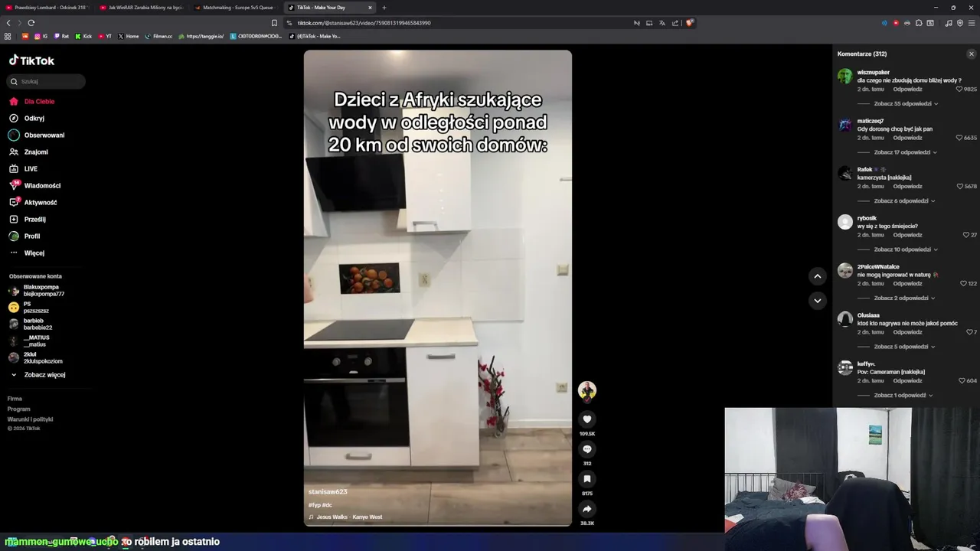Open the Filman.cc bookmark

tap(158, 36)
